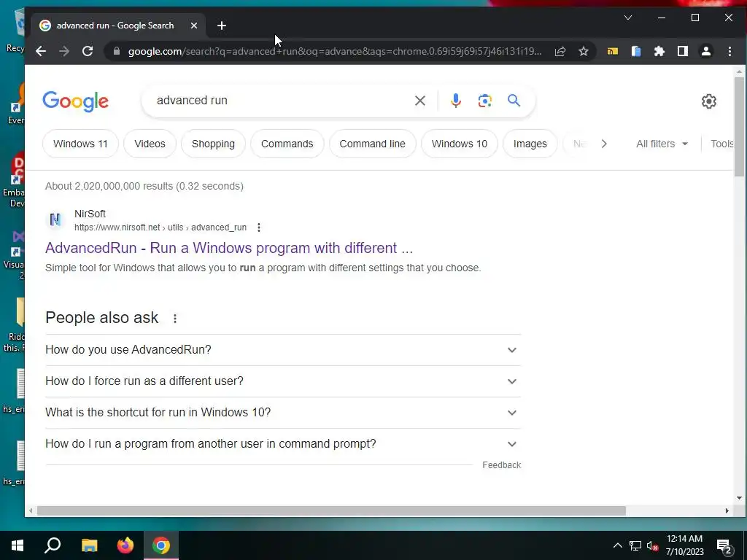This screenshot has height=560, width=747.
Task: Open taskbar search magnifier
Action: click(53, 545)
